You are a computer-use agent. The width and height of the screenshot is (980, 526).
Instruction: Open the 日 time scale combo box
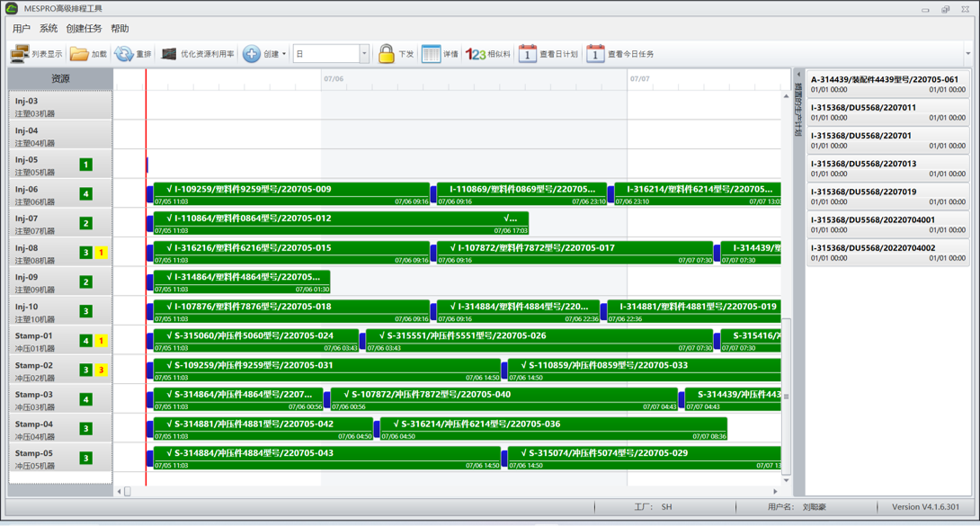click(331, 54)
